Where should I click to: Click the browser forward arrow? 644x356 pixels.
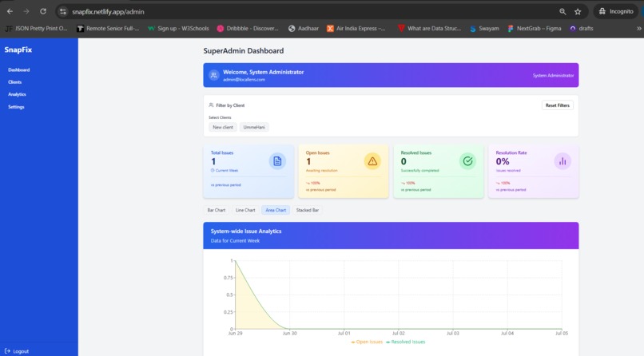click(26, 11)
